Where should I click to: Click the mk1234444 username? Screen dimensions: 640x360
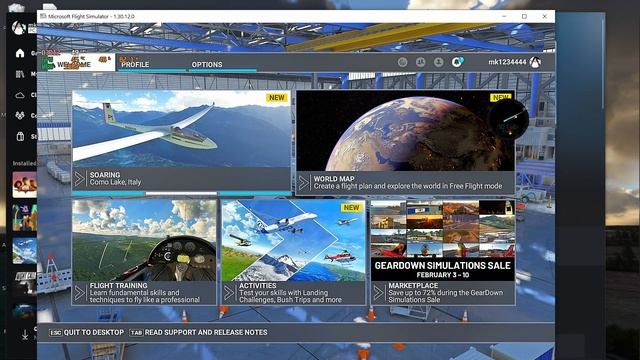507,62
